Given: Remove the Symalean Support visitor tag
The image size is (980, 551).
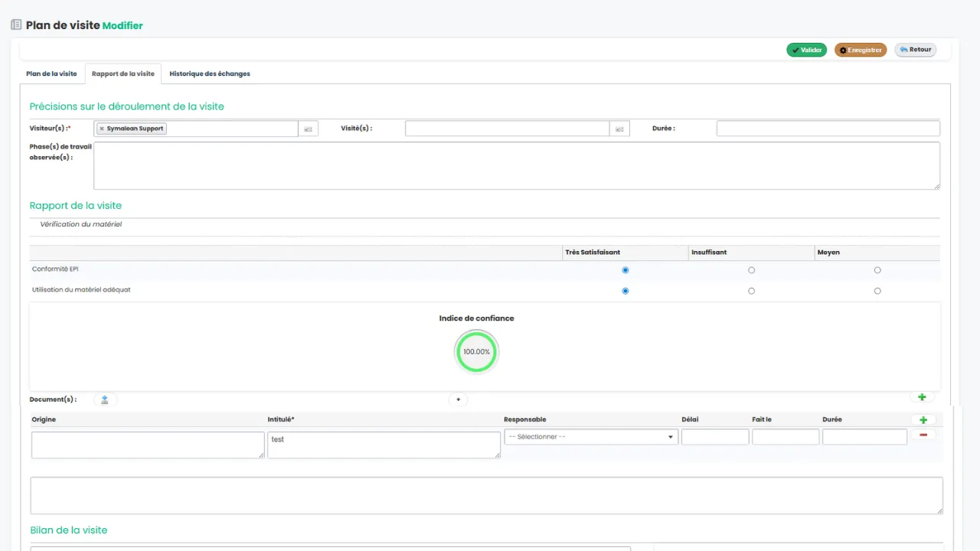Looking at the screenshot, I should (x=102, y=129).
